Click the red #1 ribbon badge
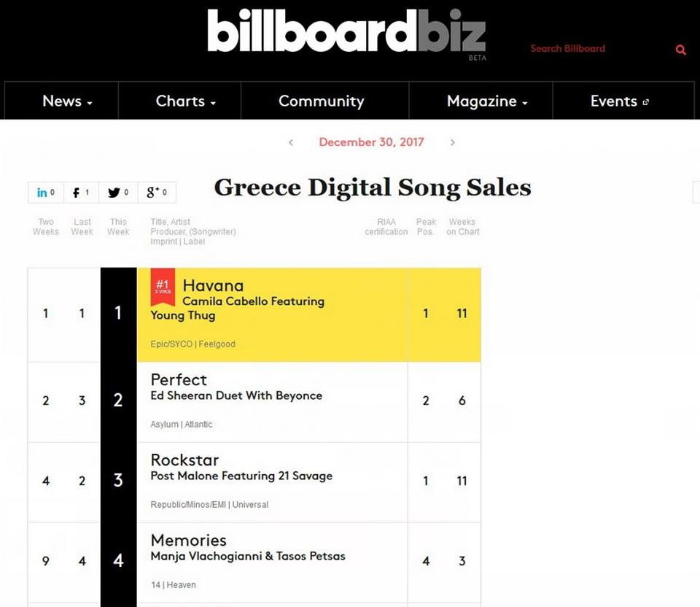700x607 pixels. coord(163,286)
